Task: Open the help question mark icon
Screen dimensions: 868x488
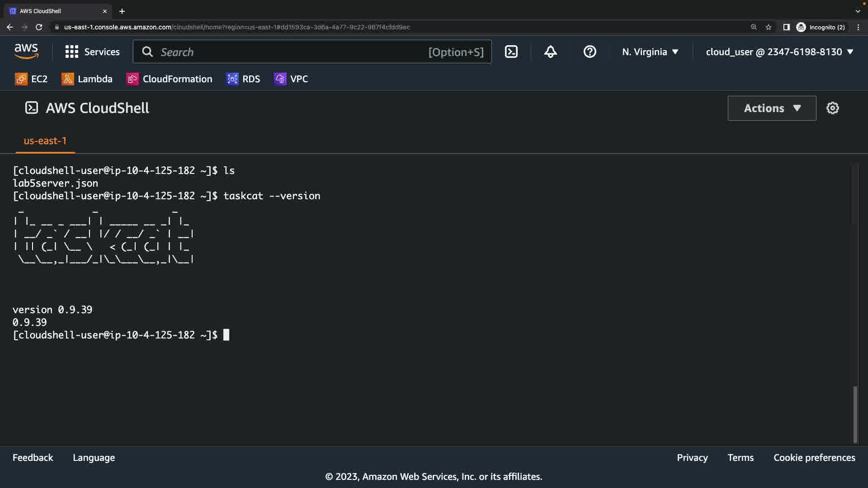Action: 590,52
